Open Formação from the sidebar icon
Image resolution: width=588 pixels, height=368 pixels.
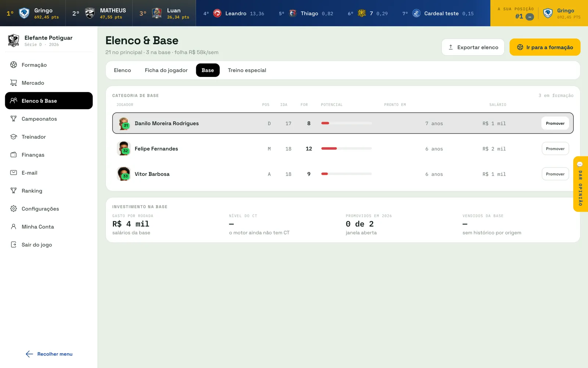[x=14, y=65]
